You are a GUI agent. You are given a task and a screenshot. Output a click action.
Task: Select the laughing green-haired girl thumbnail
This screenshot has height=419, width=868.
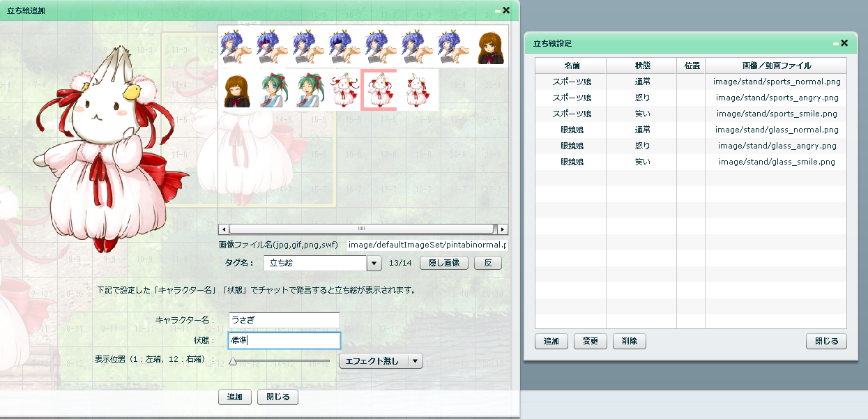(x=310, y=91)
